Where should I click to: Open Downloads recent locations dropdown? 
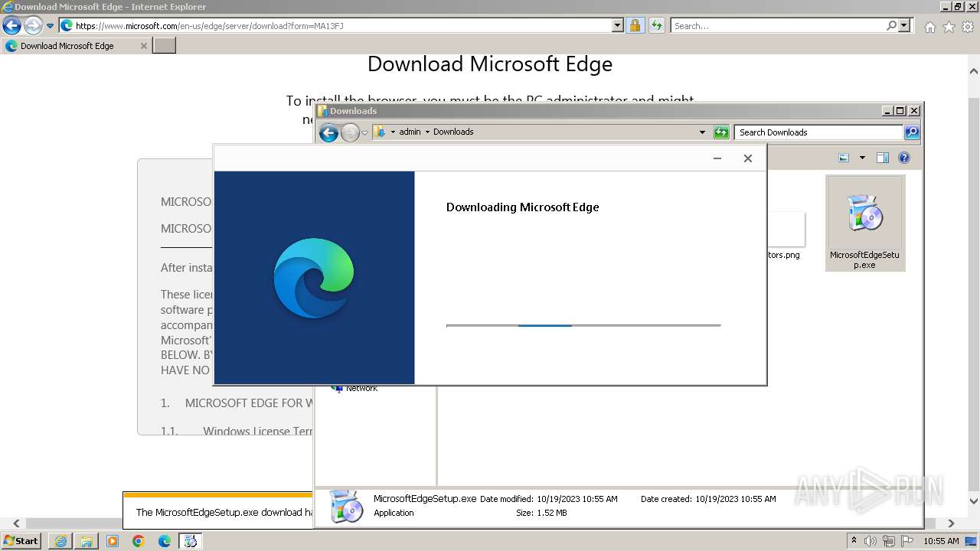pos(365,132)
